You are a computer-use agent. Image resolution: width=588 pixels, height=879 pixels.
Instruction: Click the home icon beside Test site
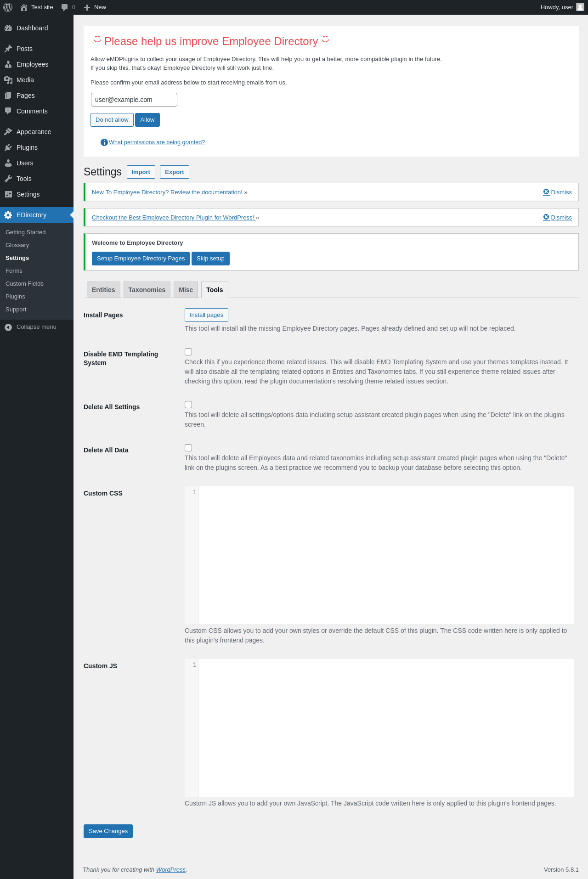pyautogui.click(x=24, y=7)
